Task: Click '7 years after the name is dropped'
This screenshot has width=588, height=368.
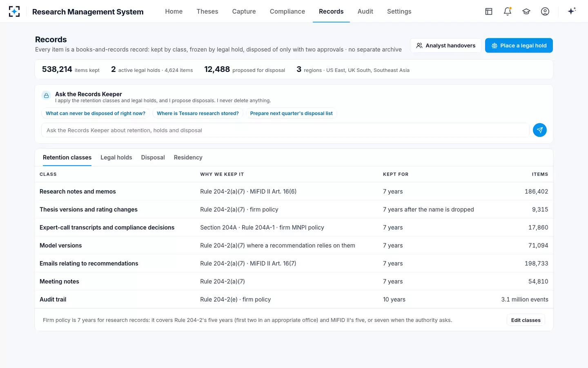Action: pos(428,209)
